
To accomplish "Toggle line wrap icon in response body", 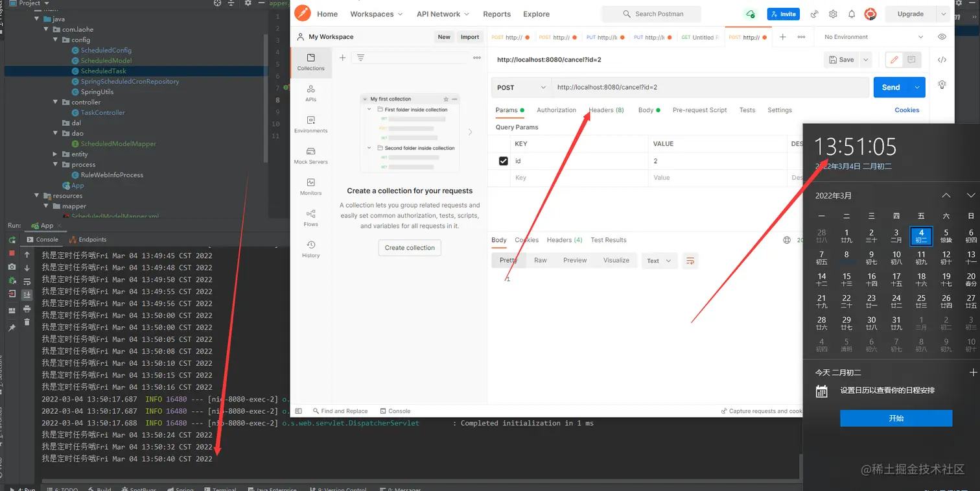I will tap(690, 261).
